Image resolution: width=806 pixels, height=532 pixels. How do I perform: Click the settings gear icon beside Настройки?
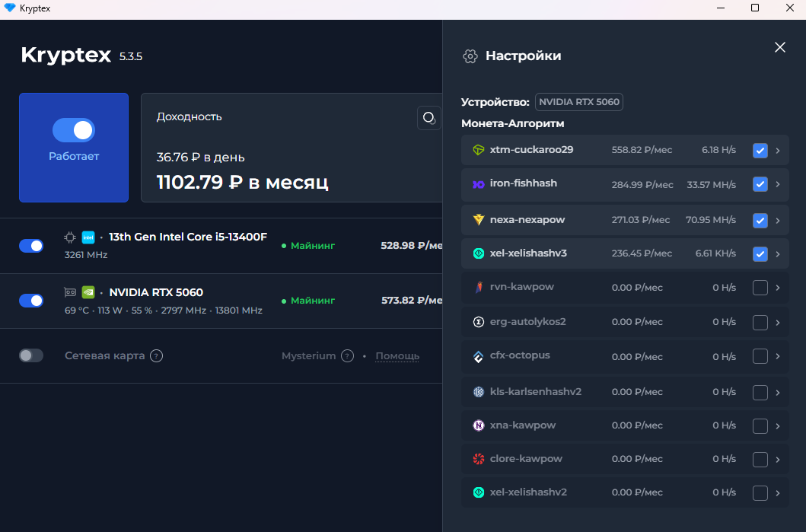pyautogui.click(x=470, y=56)
